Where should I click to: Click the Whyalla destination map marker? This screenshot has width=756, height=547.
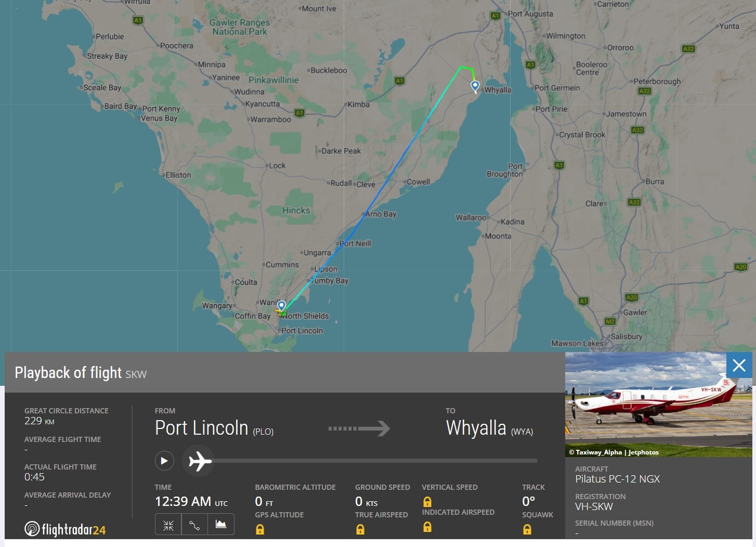474,86
